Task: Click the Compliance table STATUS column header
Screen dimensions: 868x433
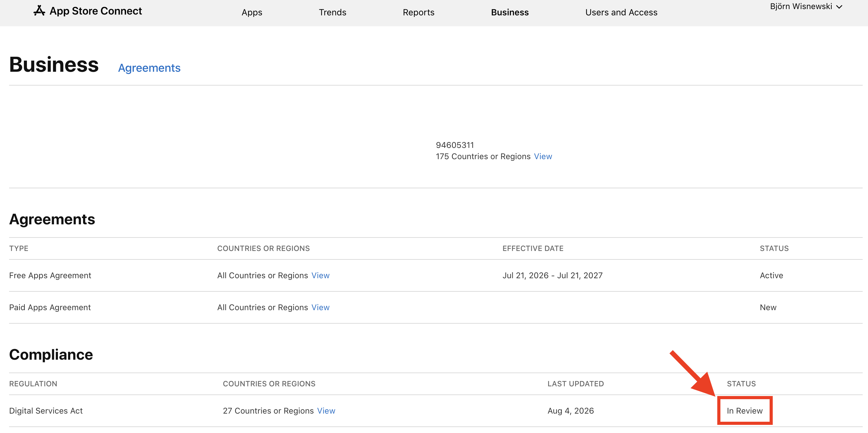Action: (741, 384)
